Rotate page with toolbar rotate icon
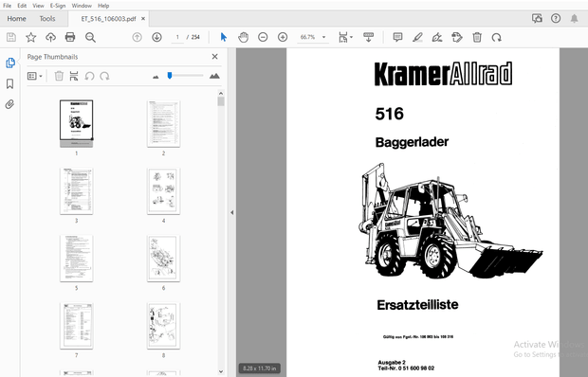This screenshot has width=588, height=377. tap(497, 37)
